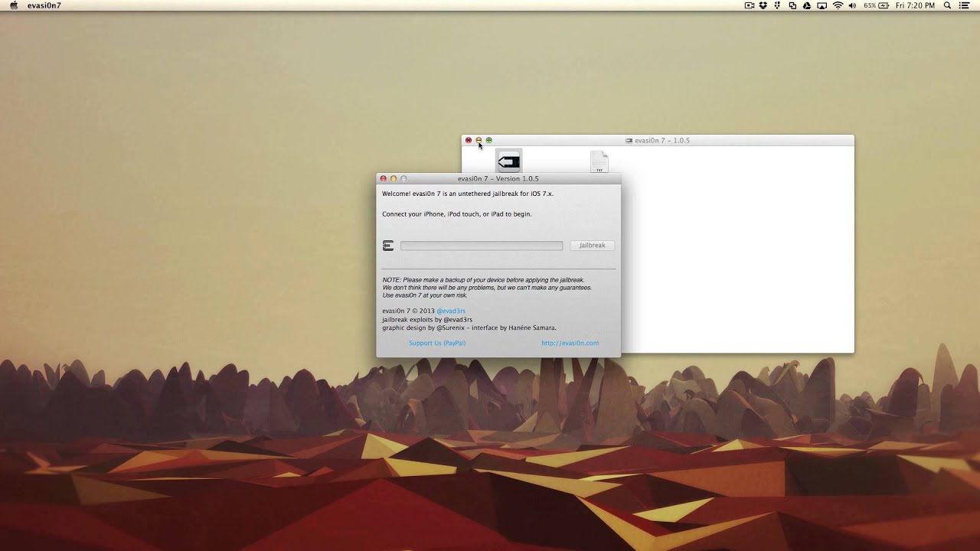Click the overlapping squares menu bar icon
Image resolution: width=980 pixels, height=551 pixels.
pos(792,5)
